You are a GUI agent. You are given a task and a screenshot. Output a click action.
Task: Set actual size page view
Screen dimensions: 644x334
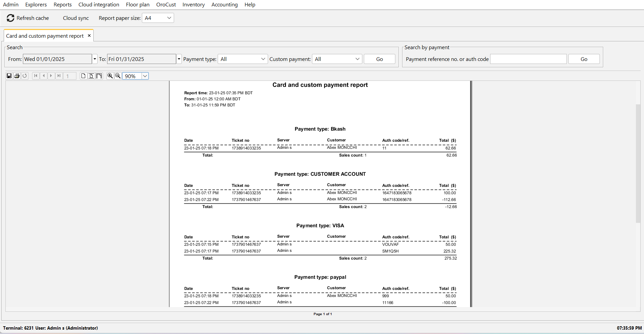pos(83,76)
